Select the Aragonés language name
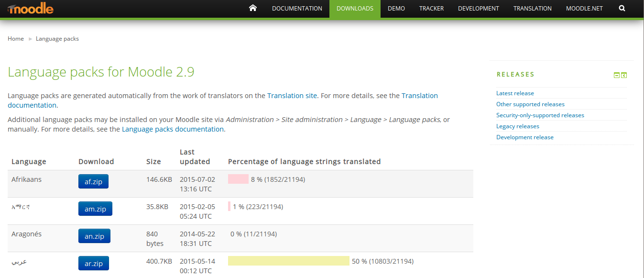 (x=26, y=234)
